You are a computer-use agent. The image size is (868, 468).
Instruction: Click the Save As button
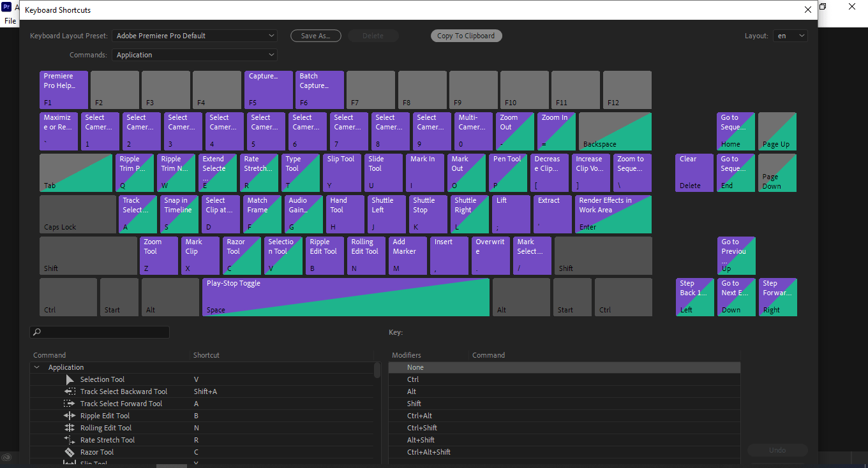[316, 36]
